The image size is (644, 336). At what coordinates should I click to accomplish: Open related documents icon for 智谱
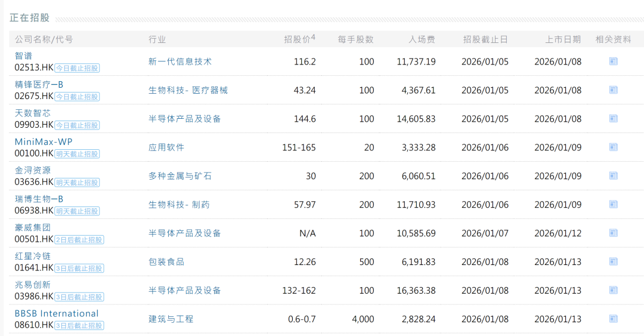(x=613, y=61)
